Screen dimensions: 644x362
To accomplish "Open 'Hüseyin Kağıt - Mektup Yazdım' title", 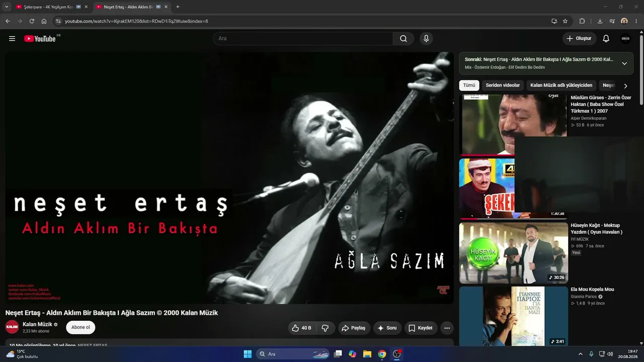I will (x=596, y=229).
